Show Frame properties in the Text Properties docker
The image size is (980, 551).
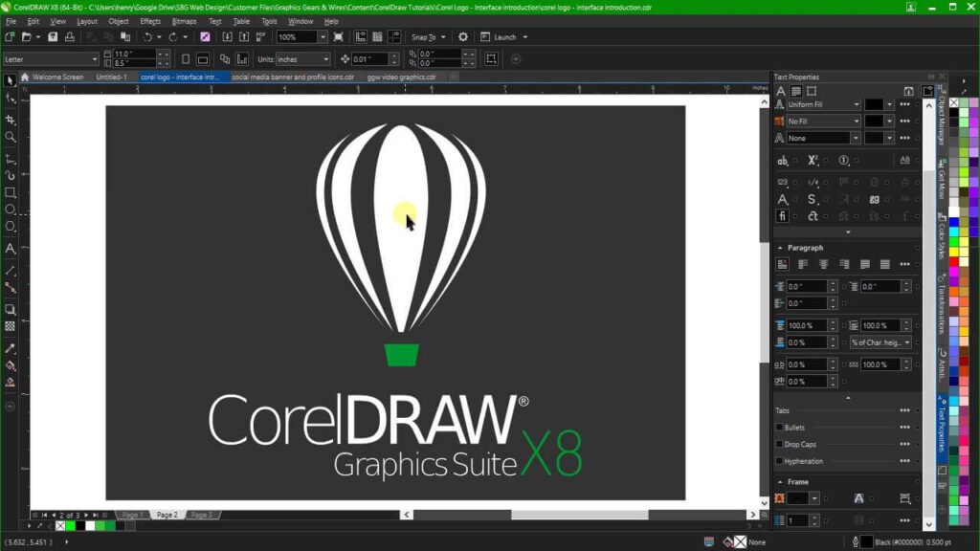point(812,91)
